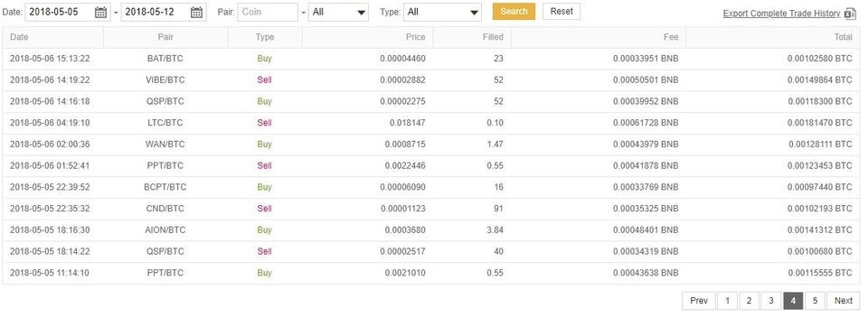868x328 pixels.
Task: Click the Buy type in WAN/BTC row
Action: [265, 145]
